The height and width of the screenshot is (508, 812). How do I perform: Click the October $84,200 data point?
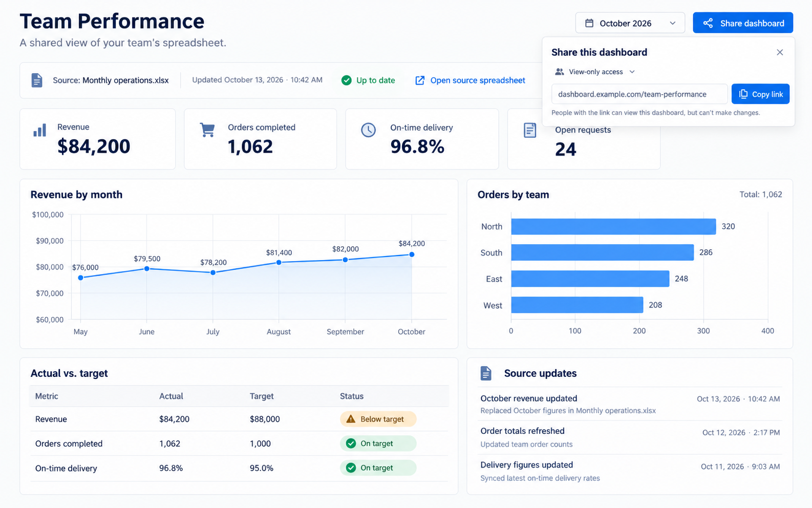[412, 255]
